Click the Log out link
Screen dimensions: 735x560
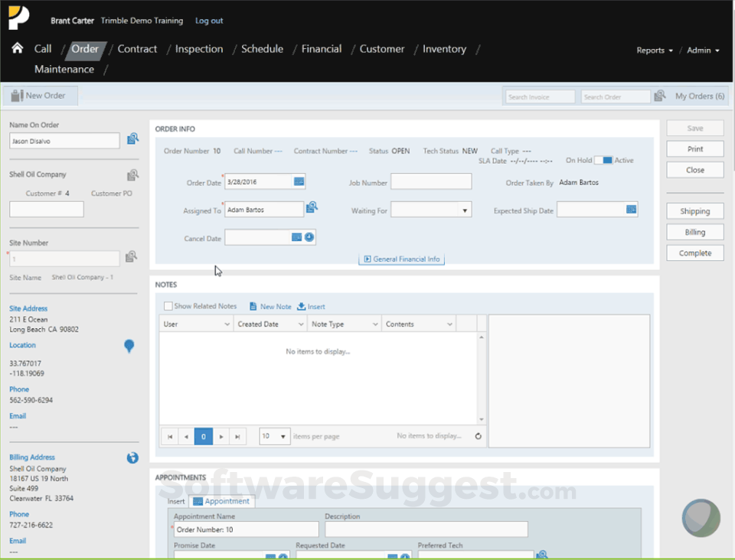209,21
